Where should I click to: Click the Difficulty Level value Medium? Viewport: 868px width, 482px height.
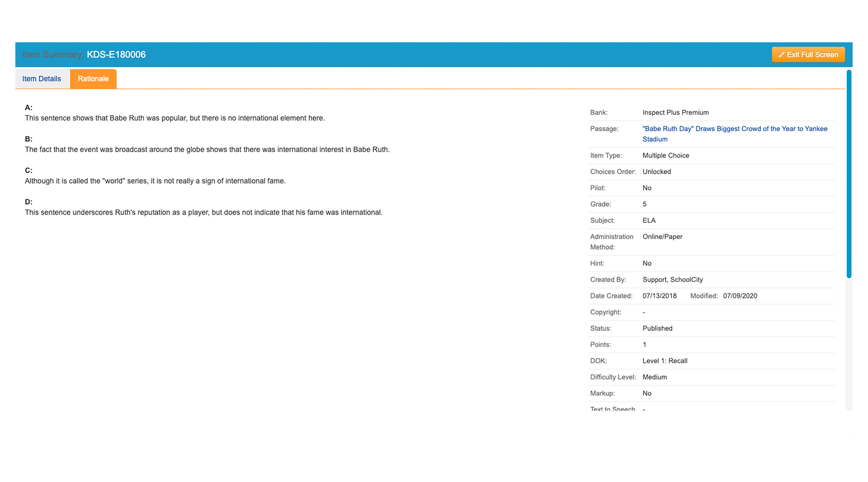click(654, 377)
